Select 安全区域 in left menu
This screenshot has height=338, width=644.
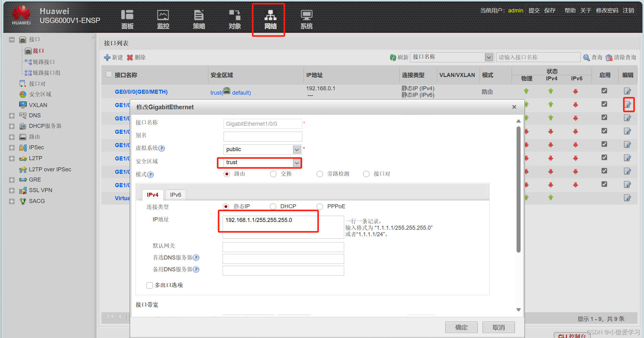coord(40,94)
